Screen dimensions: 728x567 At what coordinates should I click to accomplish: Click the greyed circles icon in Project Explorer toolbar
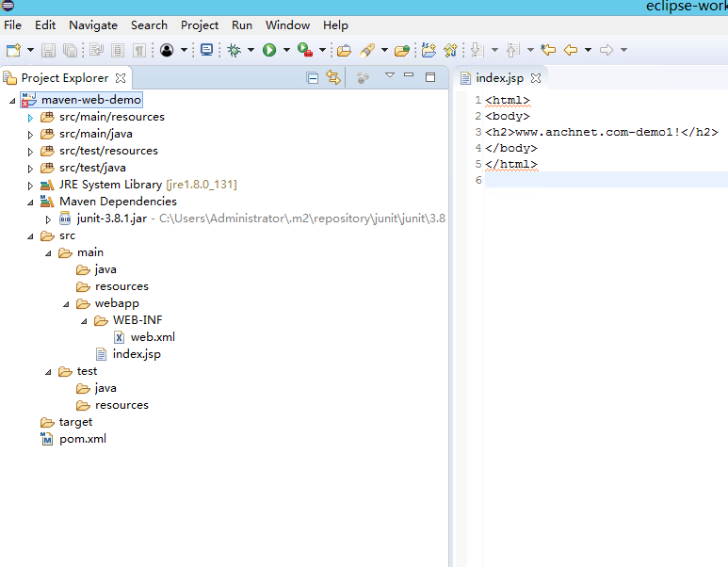pos(363,77)
